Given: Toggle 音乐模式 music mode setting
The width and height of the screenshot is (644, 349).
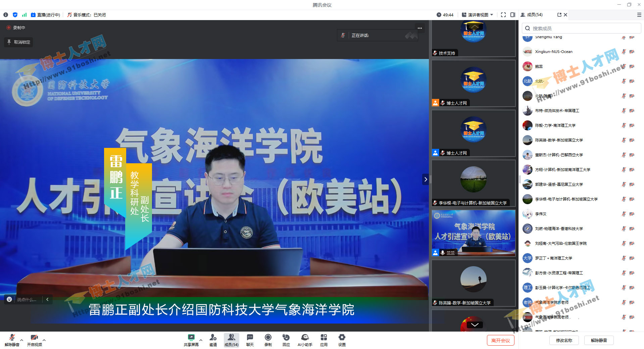Looking at the screenshot, I should 87,15.
